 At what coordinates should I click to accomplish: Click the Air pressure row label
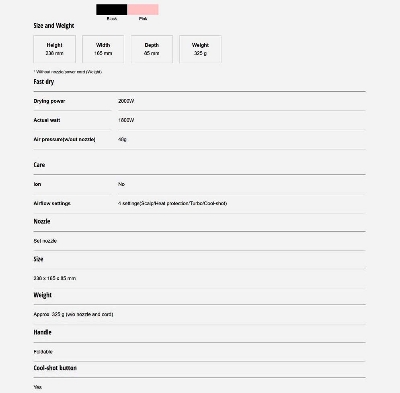tap(64, 139)
